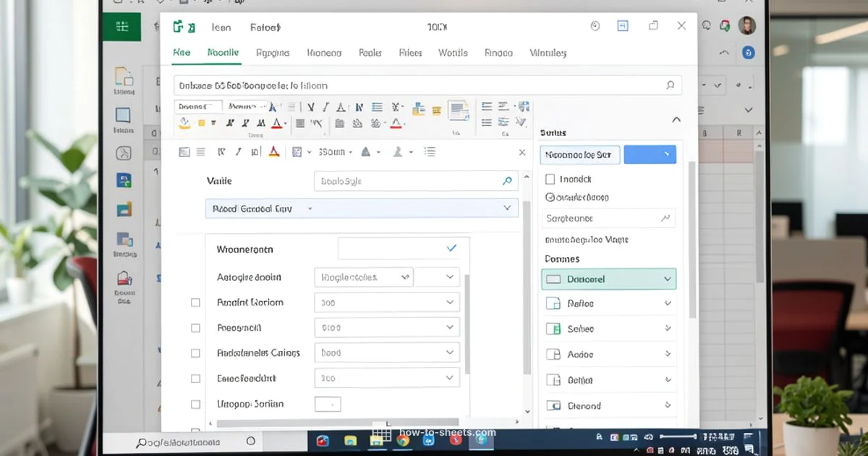Open the rightmost ribbon tab
The width and height of the screenshot is (868, 456).
[548, 52]
